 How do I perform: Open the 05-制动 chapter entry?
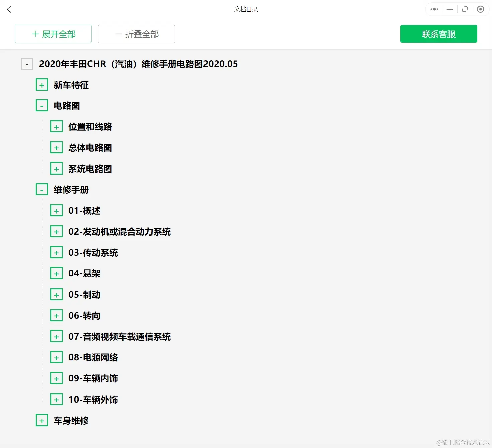84,294
